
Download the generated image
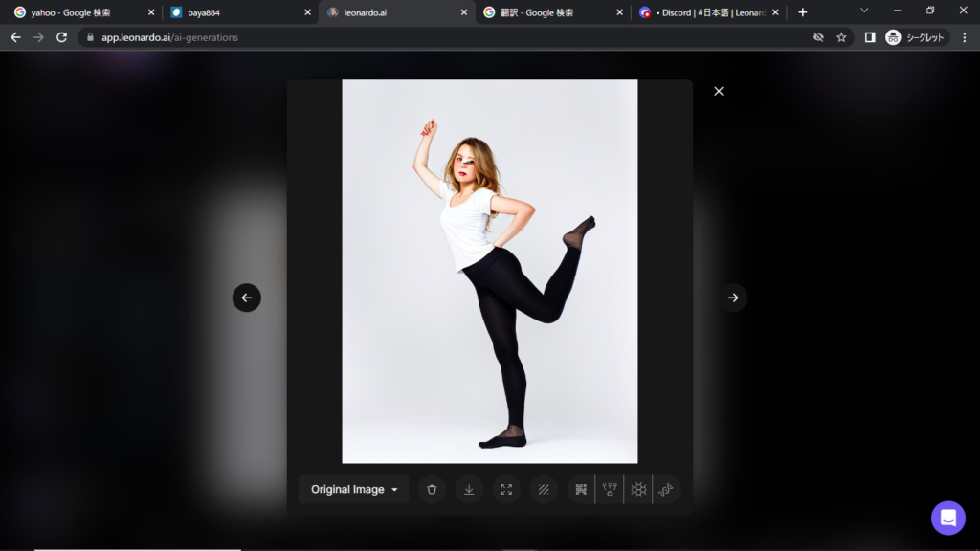click(x=469, y=489)
